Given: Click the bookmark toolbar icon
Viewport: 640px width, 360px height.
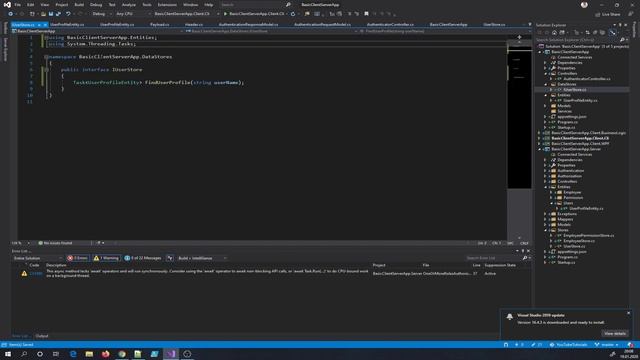Looking at the screenshot, I should (366, 14).
